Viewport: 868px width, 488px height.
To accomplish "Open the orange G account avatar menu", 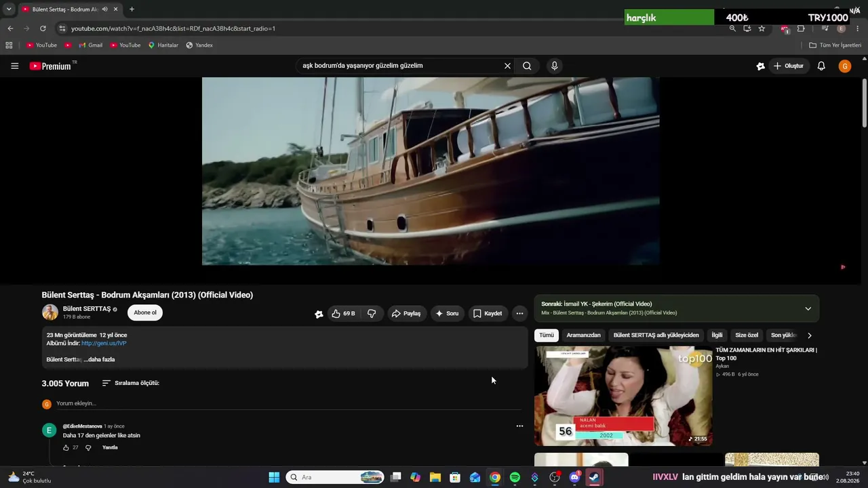I will [x=844, y=66].
